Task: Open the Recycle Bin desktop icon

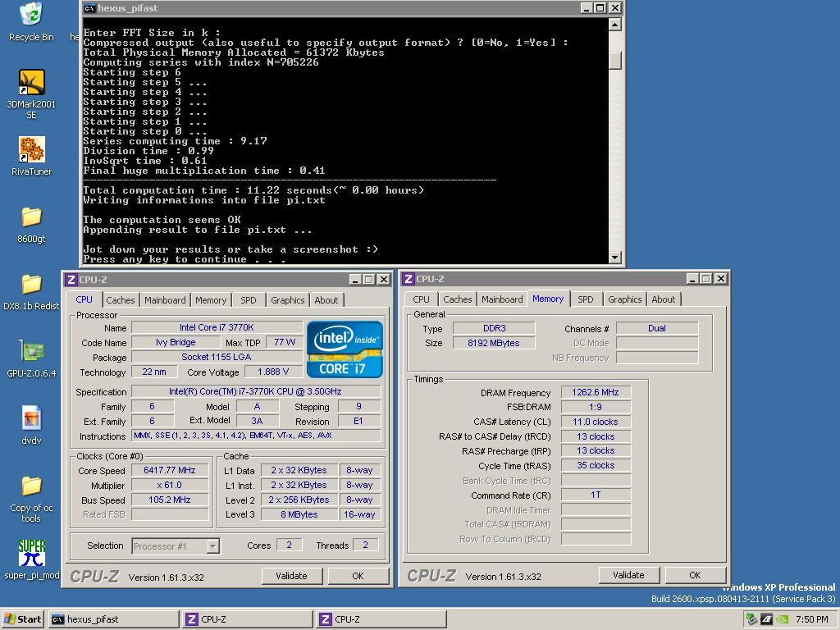Action: click(x=31, y=22)
